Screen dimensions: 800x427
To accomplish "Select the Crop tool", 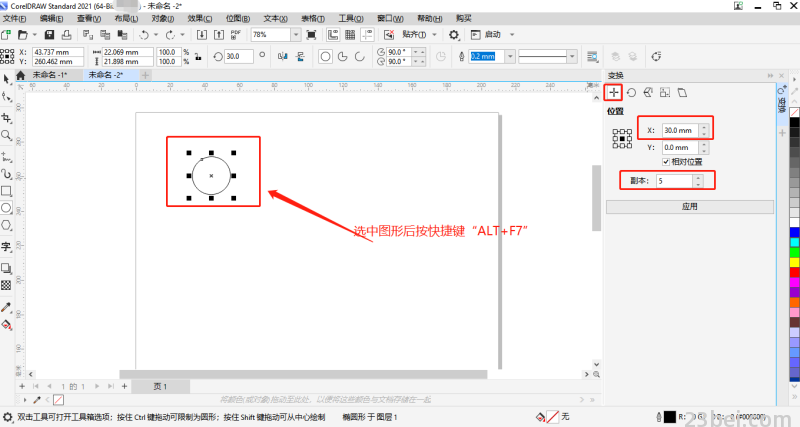I will point(6,118).
